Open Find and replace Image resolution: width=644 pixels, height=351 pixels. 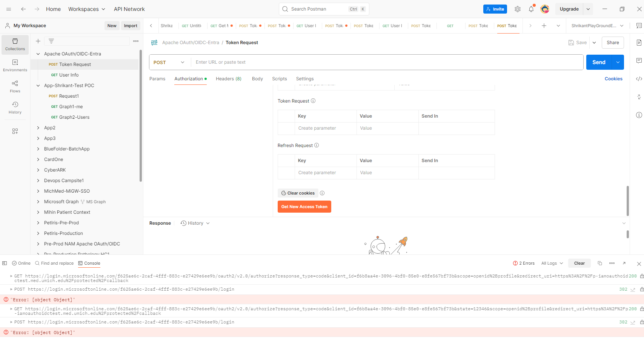coord(54,263)
